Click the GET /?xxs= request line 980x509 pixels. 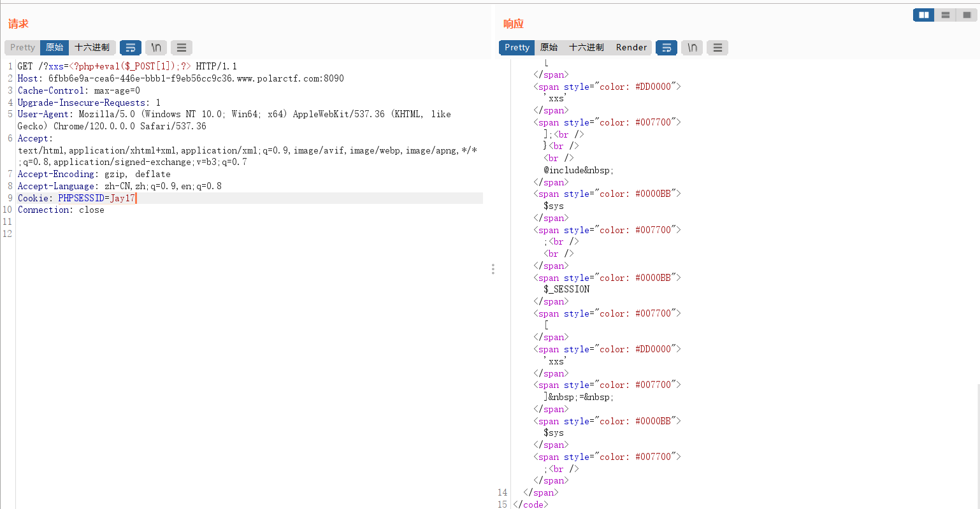point(127,66)
